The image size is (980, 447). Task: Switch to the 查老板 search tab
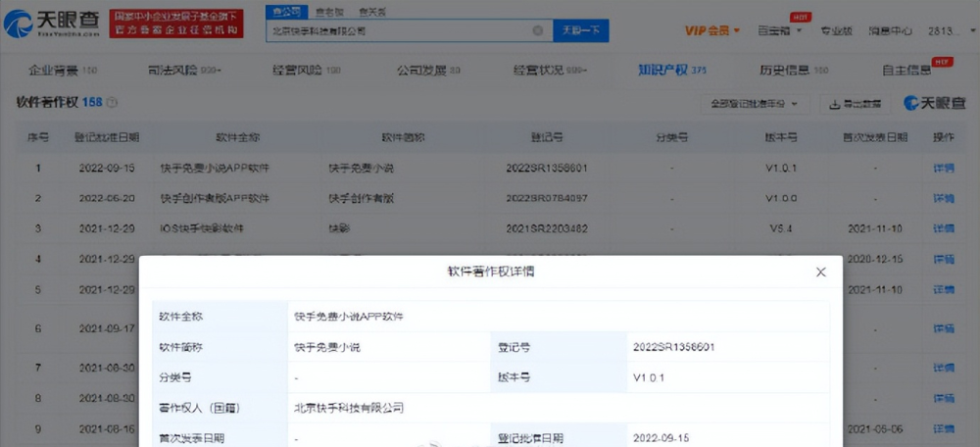[x=329, y=12]
